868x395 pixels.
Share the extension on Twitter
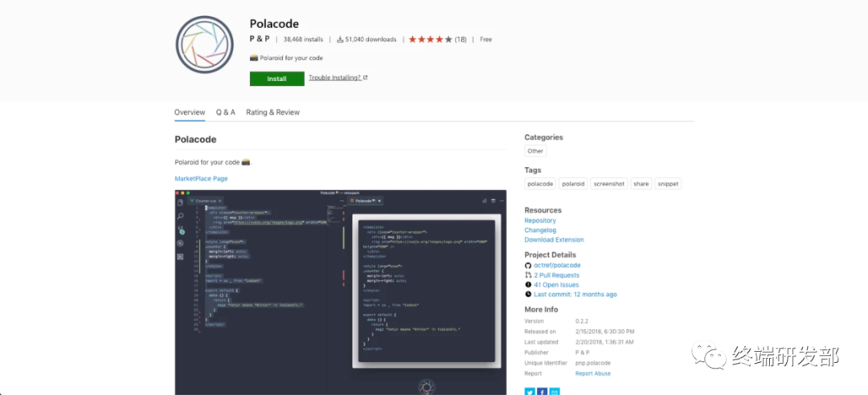(x=530, y=391)
